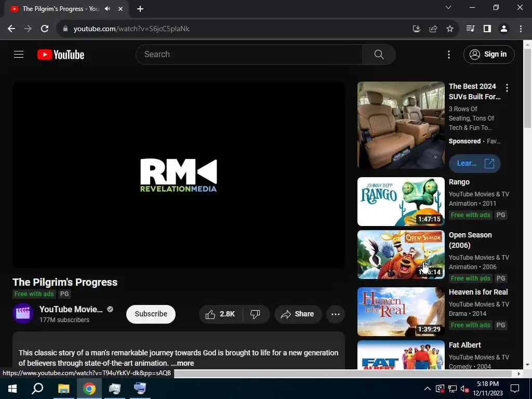This screenshot has width=532, height=399.
Task: Subscribe to YouTube Movies channel
Action: click(151, 314)
